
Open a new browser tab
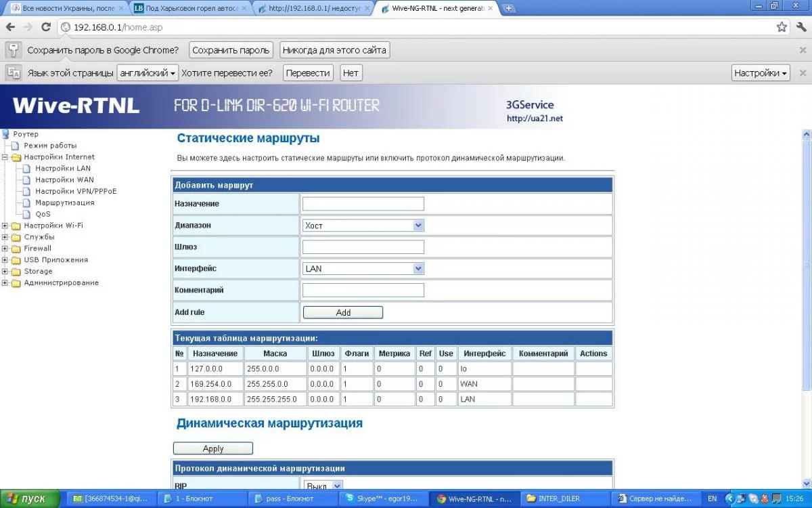pyautogui.click(x=509, y=8)
